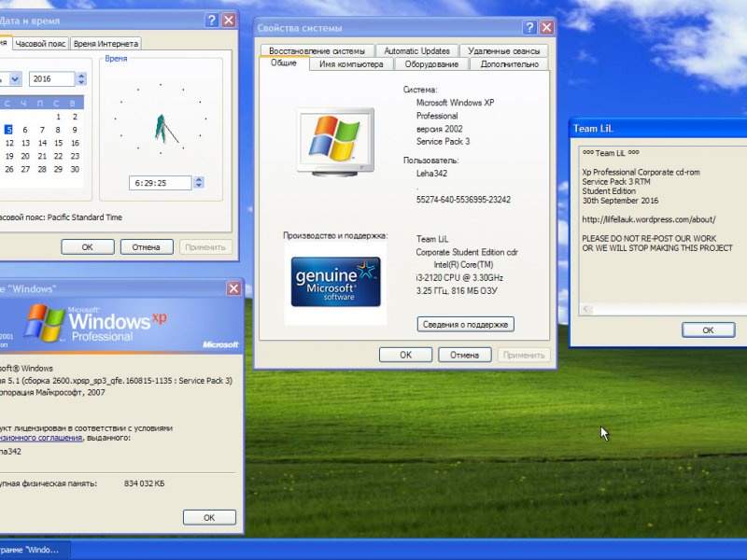Open the Оборудование tab
Image resolution: width=747 pixels, height=560 pixels.
pyautogui.click(x=431, y=63)
